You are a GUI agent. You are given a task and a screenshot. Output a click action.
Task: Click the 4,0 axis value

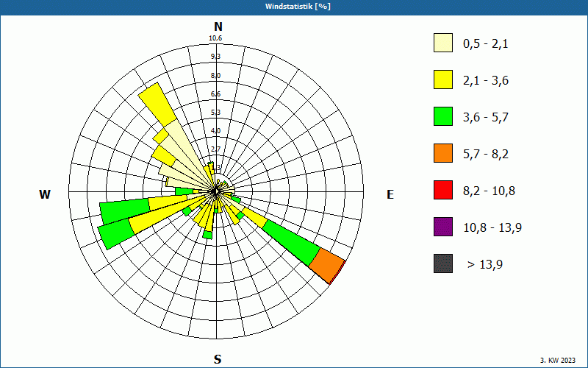[215, 131]
